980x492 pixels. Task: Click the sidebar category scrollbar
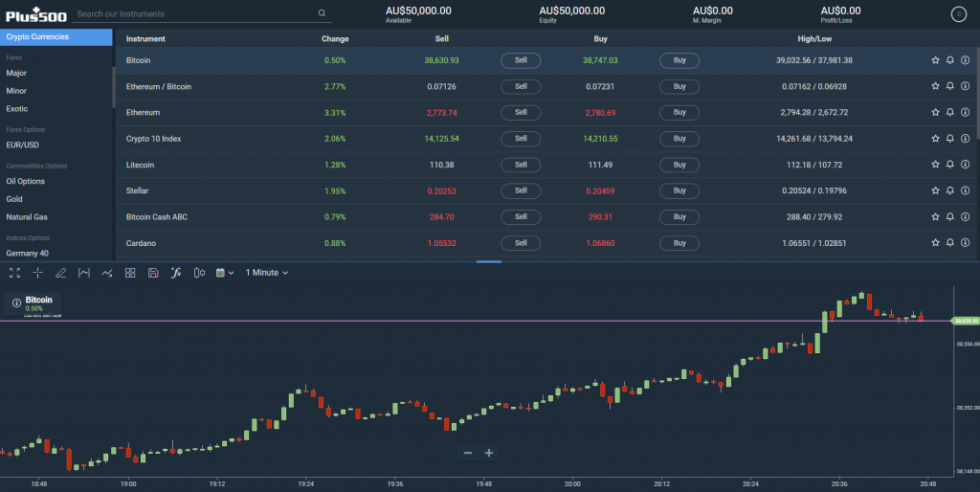[114, 87]
